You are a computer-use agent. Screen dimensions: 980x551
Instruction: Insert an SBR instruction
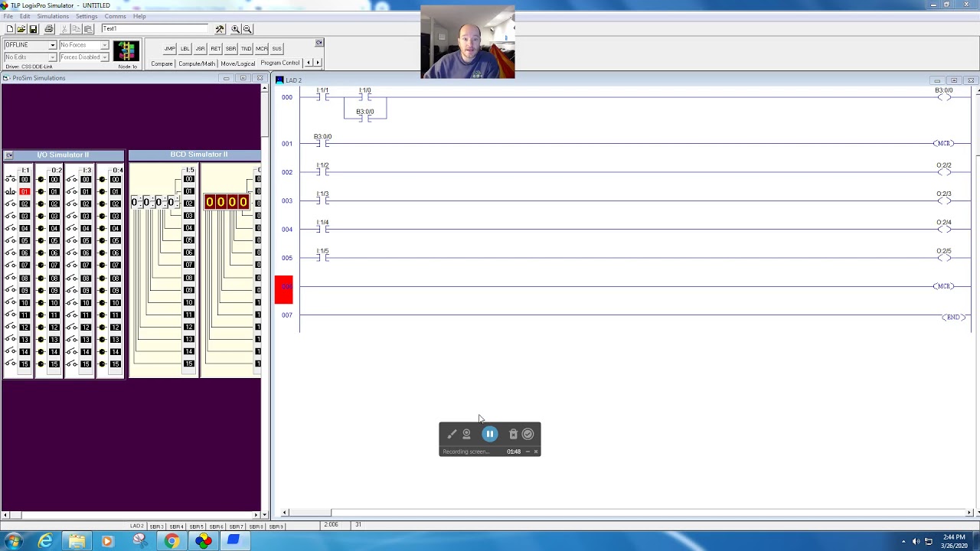point(231,49)
